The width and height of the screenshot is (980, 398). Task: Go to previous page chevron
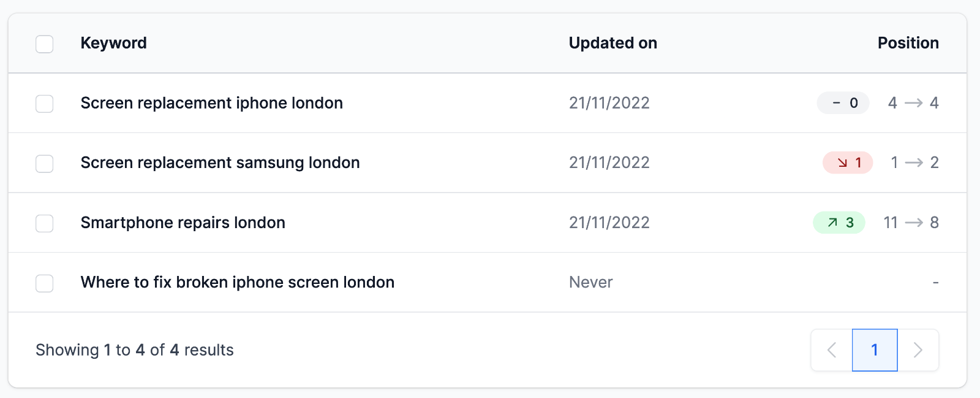[x=831, y=350]
